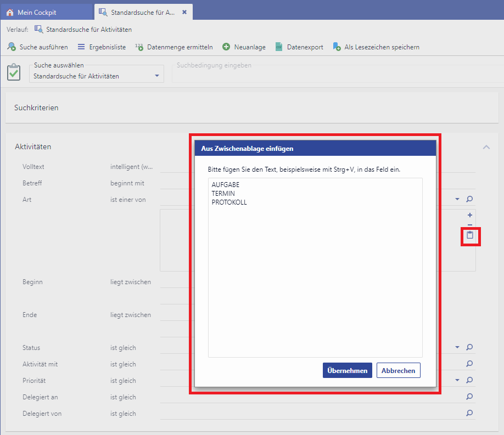Open the Status dropdown arrow
Screen dimensions: 504x435
(457, 347)
